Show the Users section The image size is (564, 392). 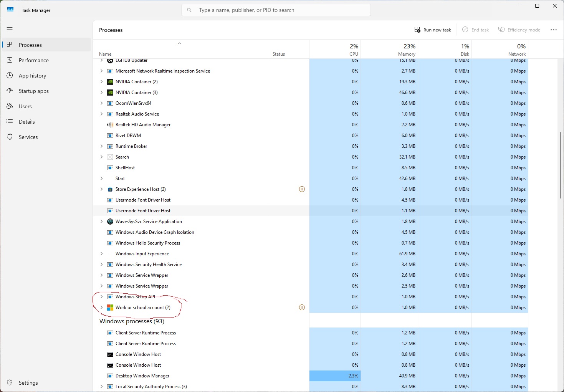pos(25,106)
